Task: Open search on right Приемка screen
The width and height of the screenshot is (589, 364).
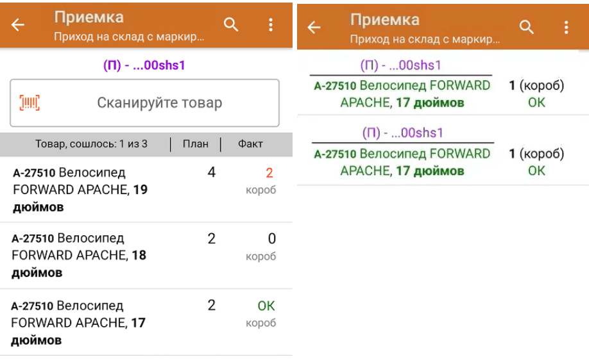Action: tap(527, 27)
